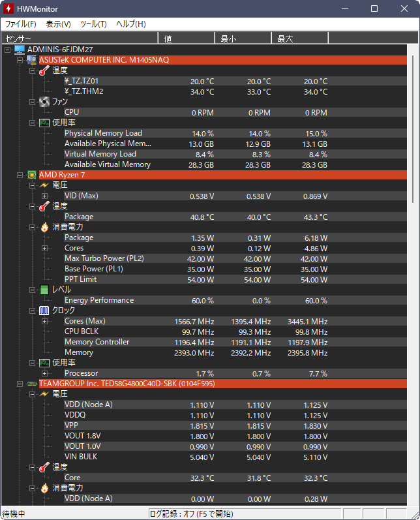Image resolution: width=420 pixels, height=520 pixels.
Task: Click the 最小 column header
Action: click(x=243, y=38)
